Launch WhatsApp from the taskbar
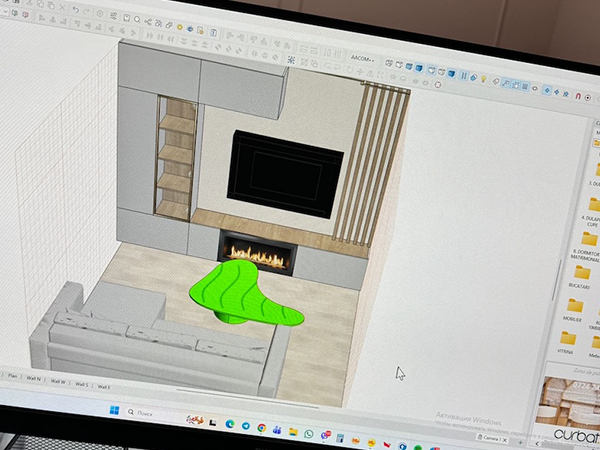 [309, 433]
